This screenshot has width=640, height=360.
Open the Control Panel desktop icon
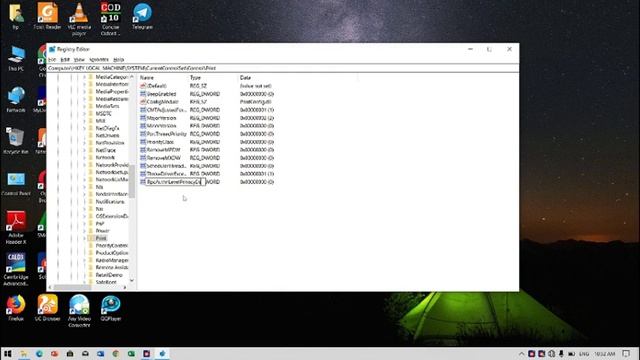tap(16, 182)
